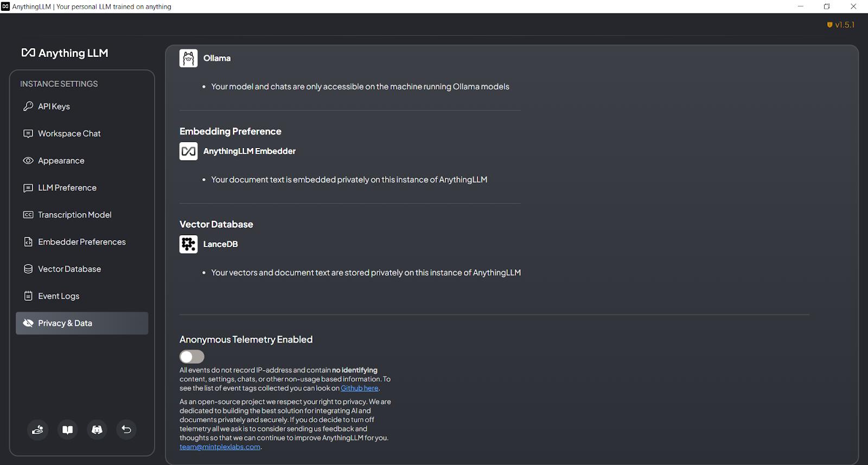This screenshot has height=465, width=868.
Task: Click the back arrow icon in sidebar
Action: [x=126, y=430]
